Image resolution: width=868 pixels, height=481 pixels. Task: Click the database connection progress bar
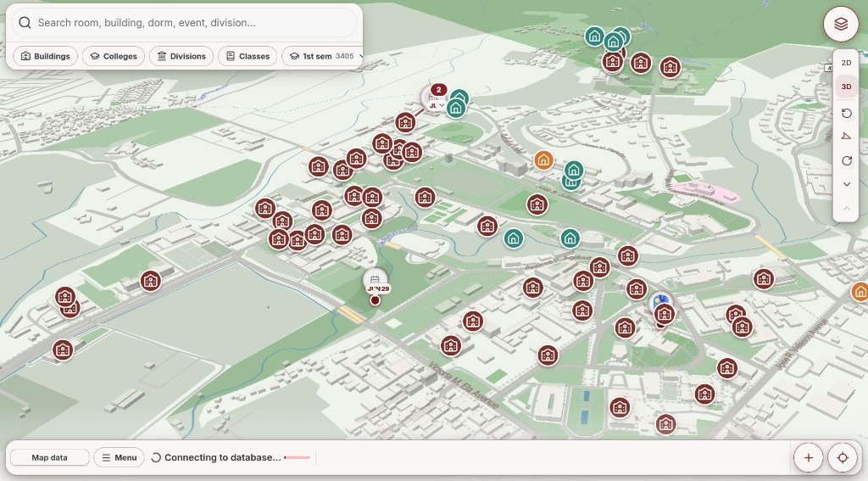pos(298,458)
